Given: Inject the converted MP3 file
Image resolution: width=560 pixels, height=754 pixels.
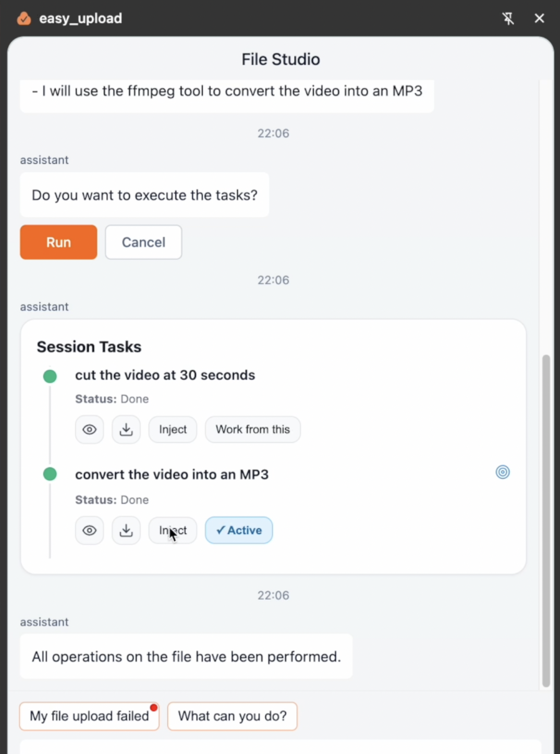Looking at the screenshot, I should (173, 531).
